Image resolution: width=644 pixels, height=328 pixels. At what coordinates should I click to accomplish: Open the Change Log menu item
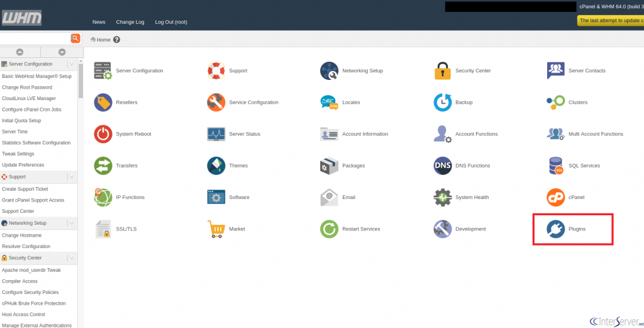(x=130, y=22)
